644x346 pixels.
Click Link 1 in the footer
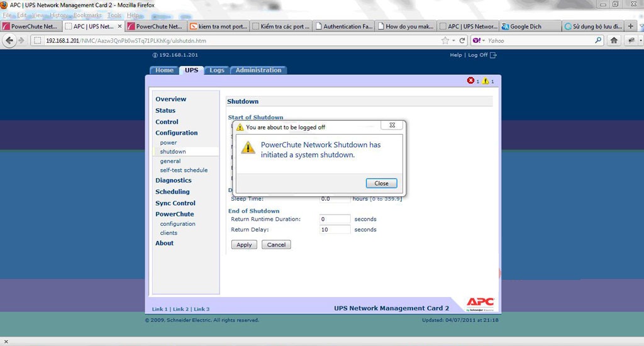(x=160, y=309)
